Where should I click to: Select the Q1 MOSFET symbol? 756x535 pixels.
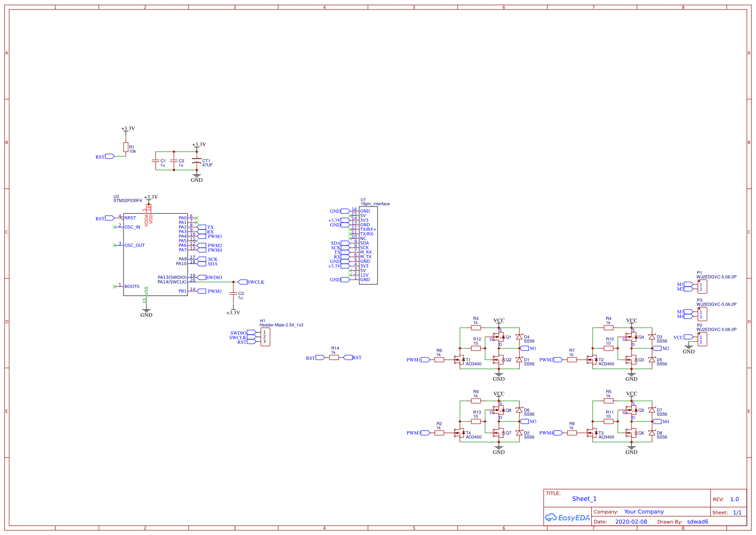point(499,337)
